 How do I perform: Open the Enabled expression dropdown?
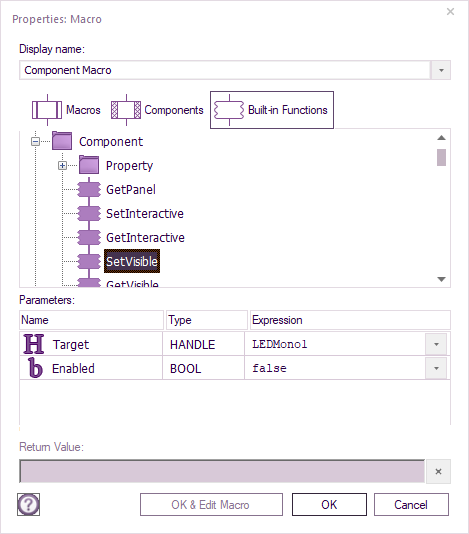(436, 368)
